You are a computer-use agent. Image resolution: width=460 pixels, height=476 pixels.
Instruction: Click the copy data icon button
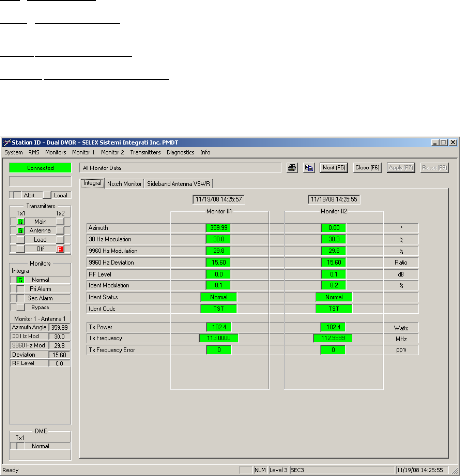point(309,168)
